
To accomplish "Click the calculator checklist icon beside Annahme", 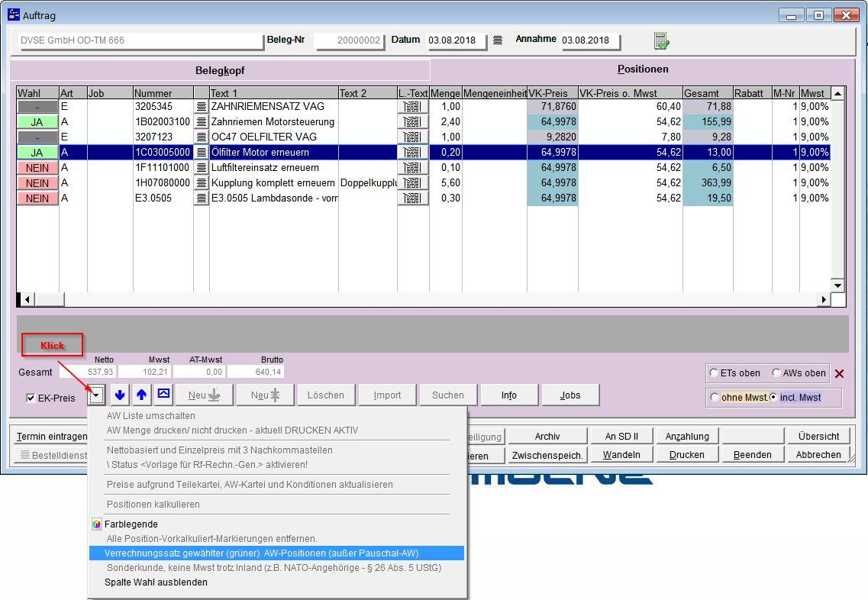I will coord(661,41).
